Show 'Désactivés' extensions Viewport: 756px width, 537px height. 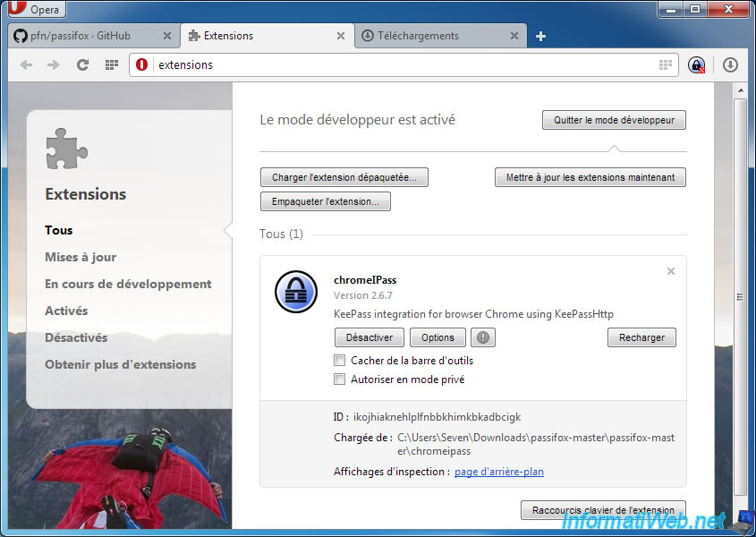(76, 337)
